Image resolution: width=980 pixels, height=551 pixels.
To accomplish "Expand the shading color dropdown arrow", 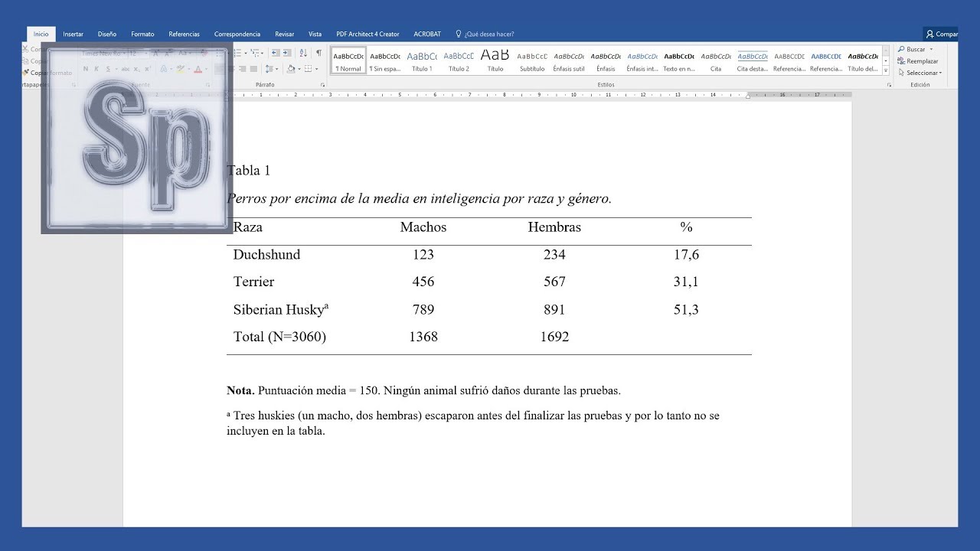I will 299,69.
